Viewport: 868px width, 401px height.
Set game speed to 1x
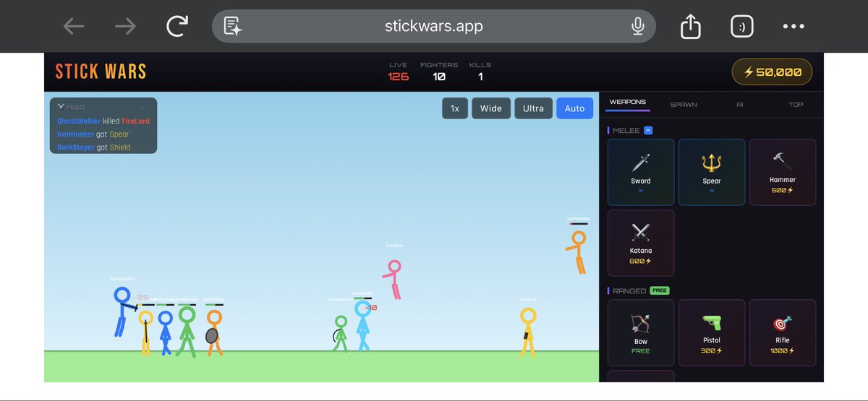tap(455, 108)
